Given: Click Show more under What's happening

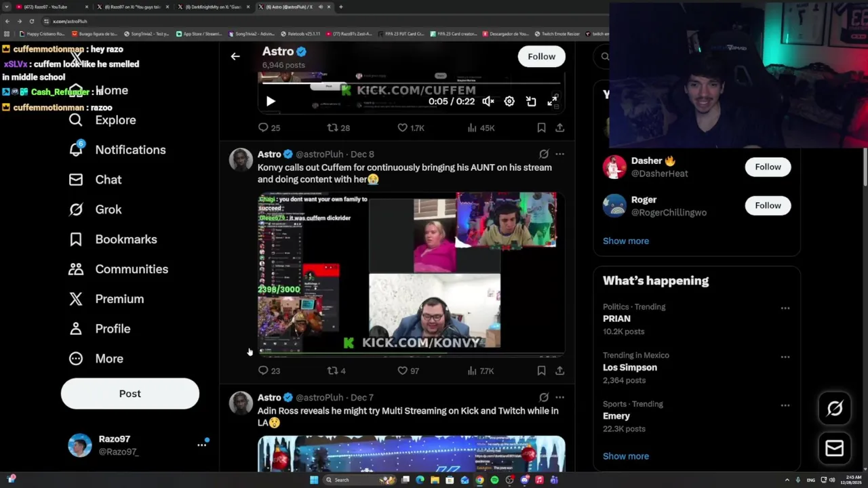Looking at the screenshot, I should pyautogui.click(x=626, y=456).
